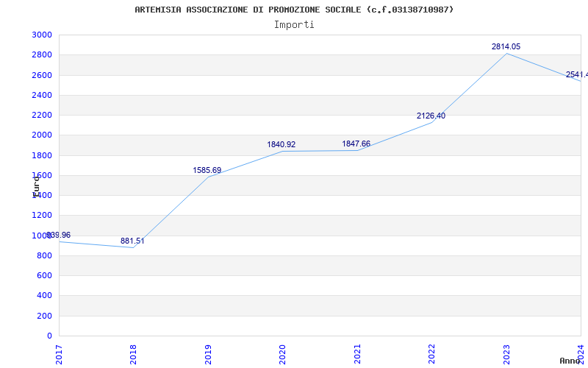Click the 2024 x-axis year label
Viewport: 588px width, 368px height.
pos(581,354)
